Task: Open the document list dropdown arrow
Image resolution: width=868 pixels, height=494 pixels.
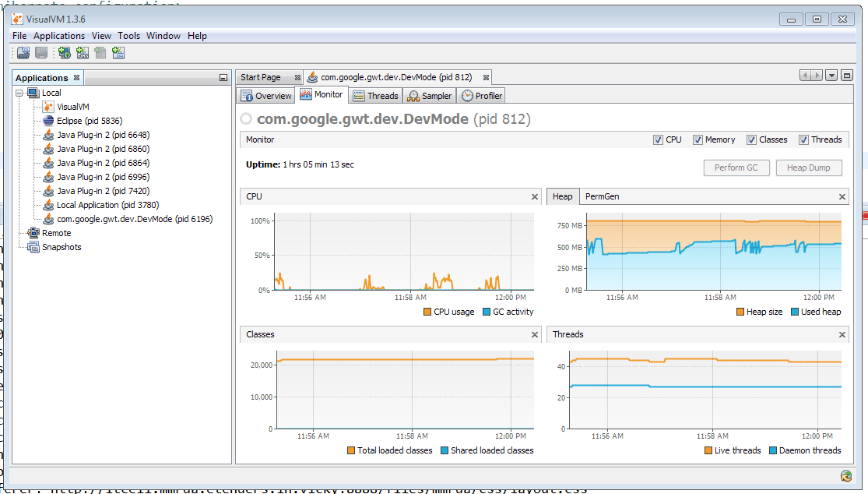Action: pos(831,76)
